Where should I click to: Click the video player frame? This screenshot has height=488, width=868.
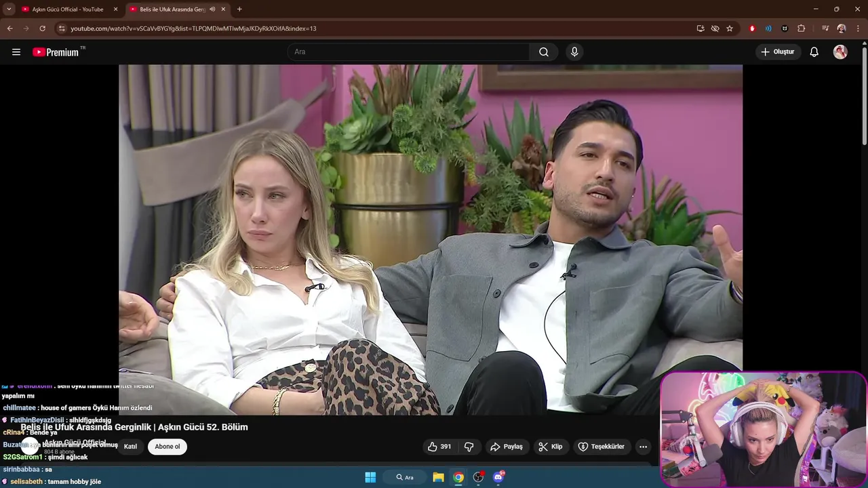click(431, 239)
